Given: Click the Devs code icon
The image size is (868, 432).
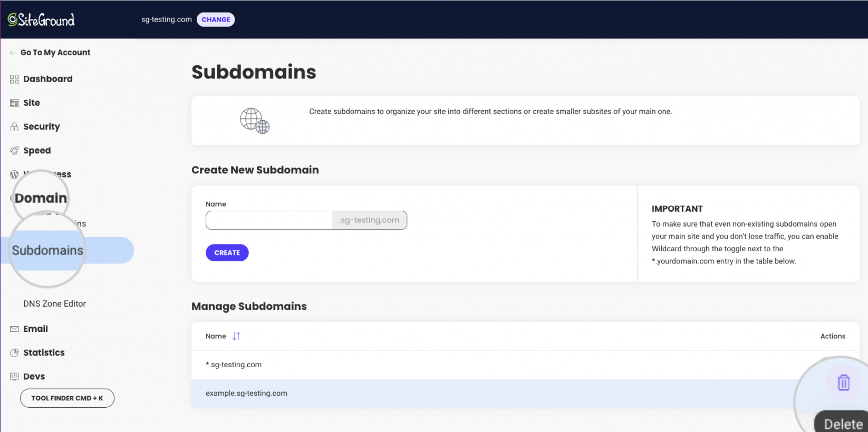Looking at the screenshot, I should pos(14,377).
